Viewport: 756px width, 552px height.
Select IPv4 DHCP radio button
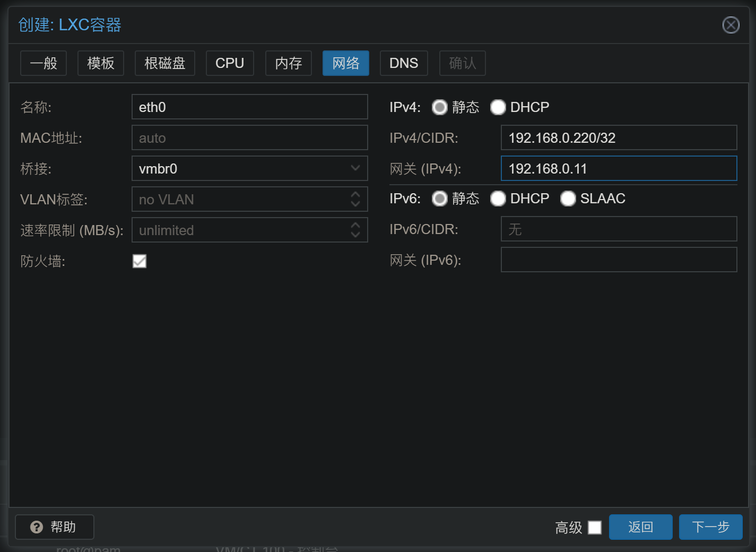pos(498,107)
